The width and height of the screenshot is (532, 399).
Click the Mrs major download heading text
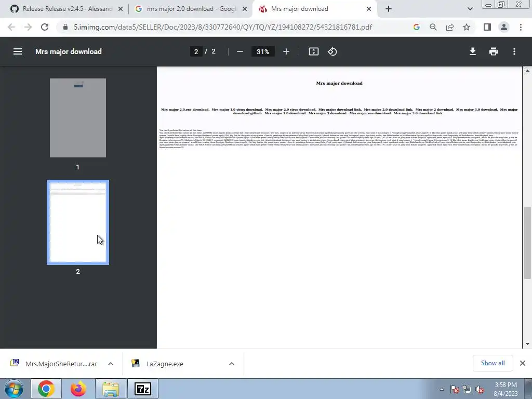coord(339,83)
